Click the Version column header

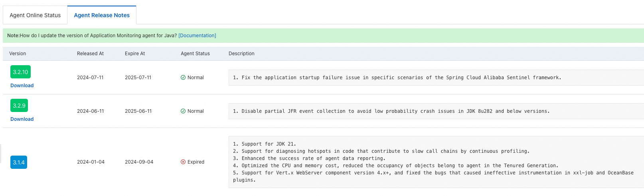tap(18, 54)
